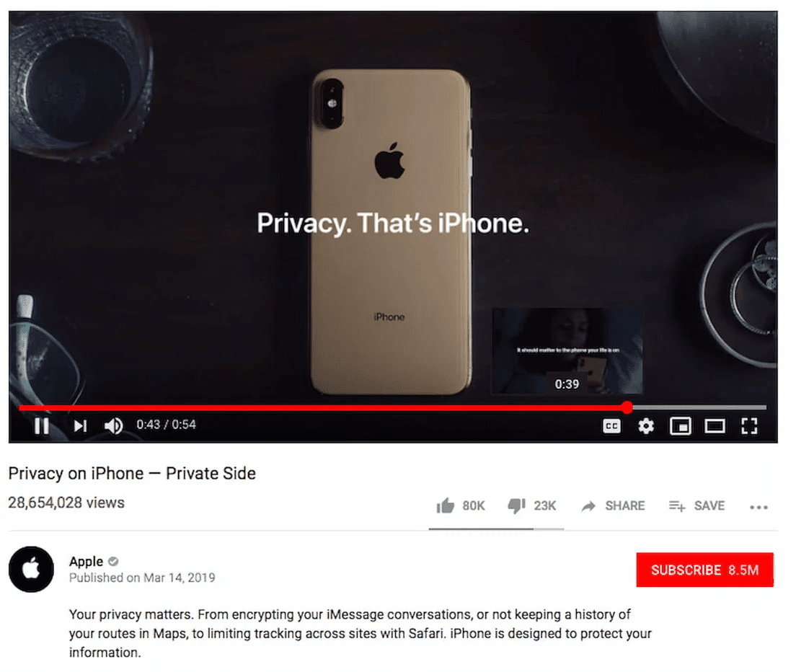Click the red progress bar scrubber handle
The height and width of the screenshot is (672, 796).
click(627, 407)
